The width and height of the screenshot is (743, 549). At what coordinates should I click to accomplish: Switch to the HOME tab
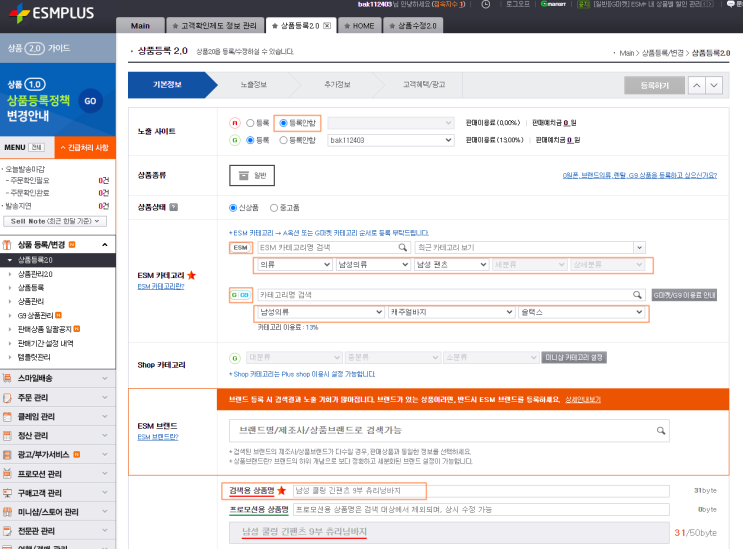(359, 26)
